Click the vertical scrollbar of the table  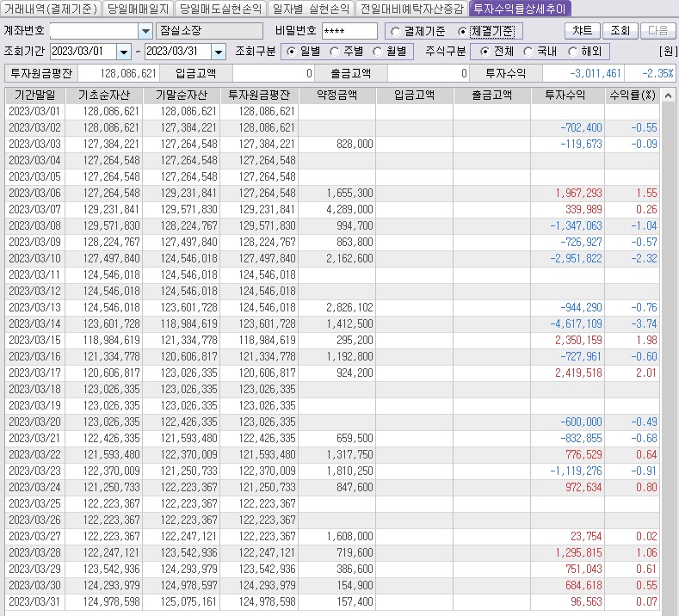point(668,344)
